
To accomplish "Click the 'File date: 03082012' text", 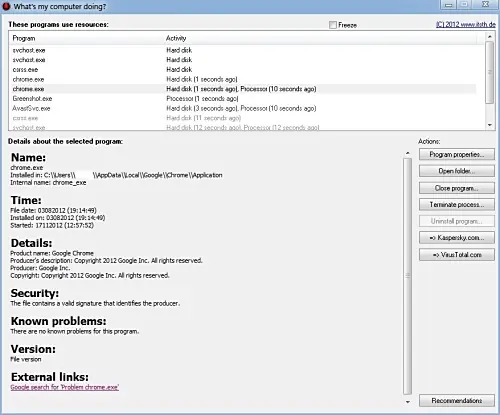I will (54, 210).
